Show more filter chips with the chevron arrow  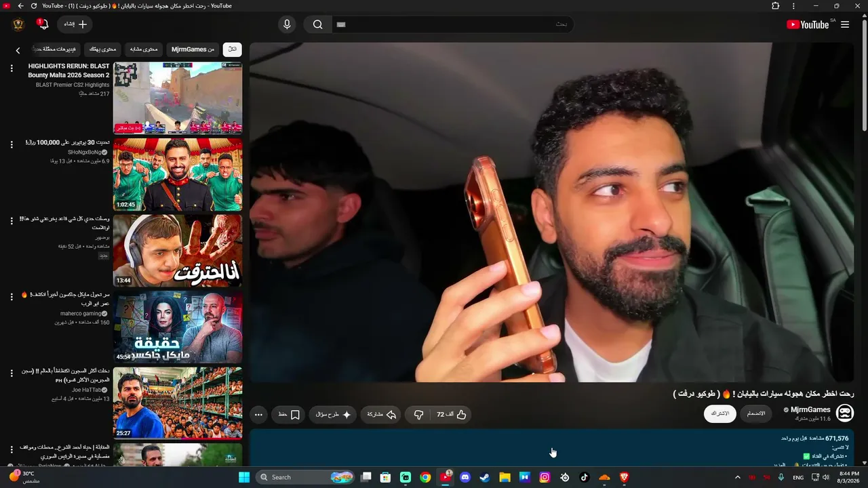[x=18, y=50]
